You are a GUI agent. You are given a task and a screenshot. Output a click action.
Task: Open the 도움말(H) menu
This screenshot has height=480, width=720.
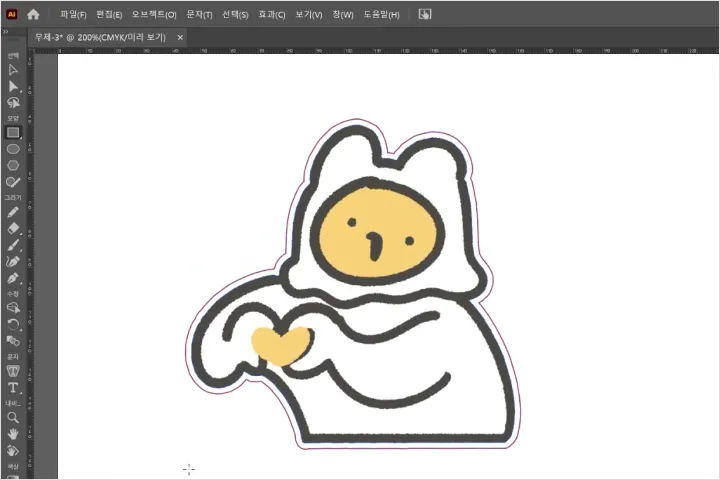coord(381,15)
